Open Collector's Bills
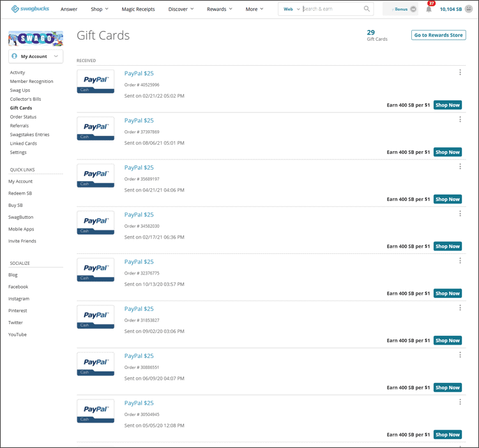Screen dimensions: 479x448 pos(26,99)
